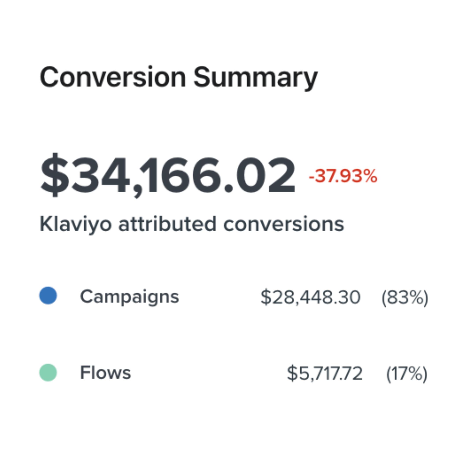
Task: Click the word Conversion in the heading
Action: click(x=113, y=77)
